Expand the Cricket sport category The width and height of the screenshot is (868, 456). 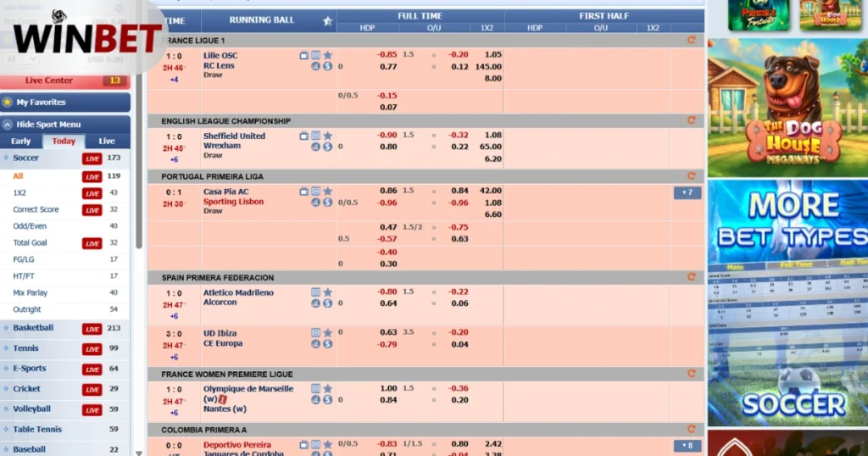65,389
